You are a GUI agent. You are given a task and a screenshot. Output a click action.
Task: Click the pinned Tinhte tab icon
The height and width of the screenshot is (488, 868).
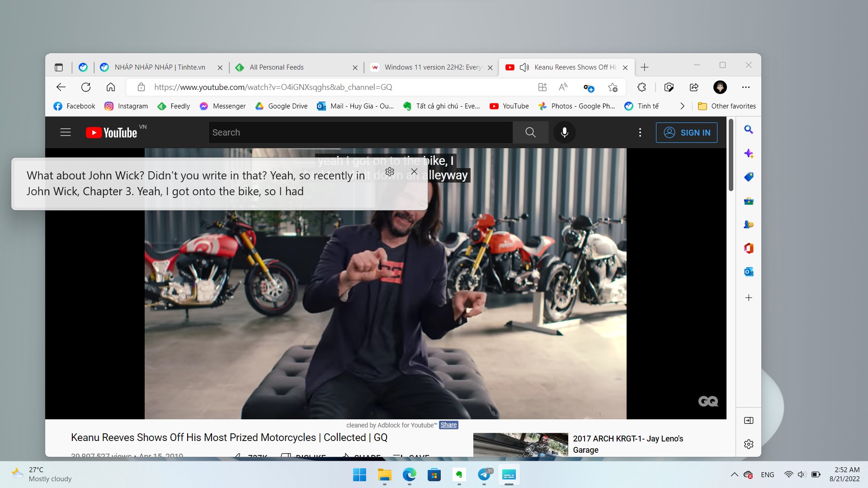click(x=83, y=67)
